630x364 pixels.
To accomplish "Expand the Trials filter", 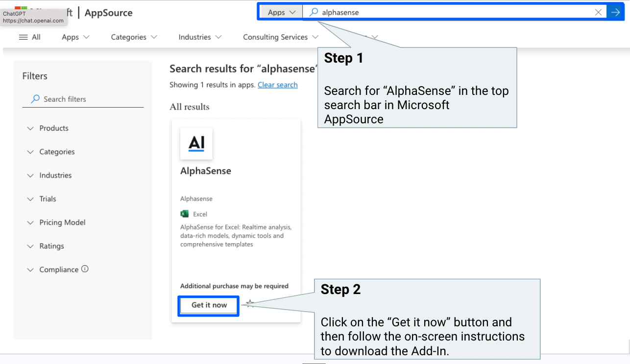I will (42, 199).
